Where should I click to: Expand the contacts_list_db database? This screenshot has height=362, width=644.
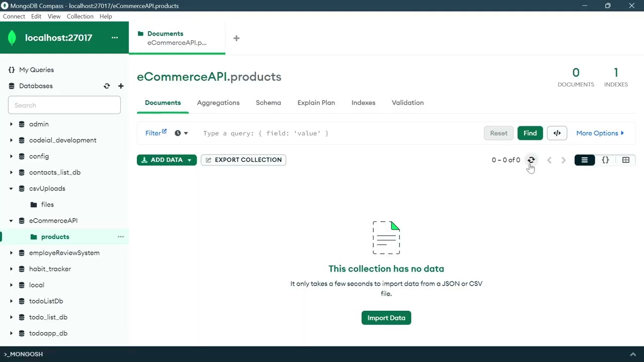click(11, 172)
